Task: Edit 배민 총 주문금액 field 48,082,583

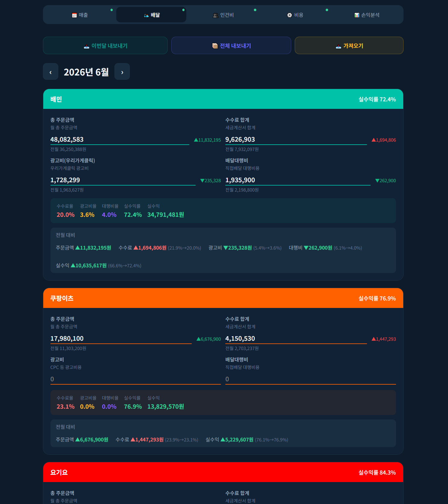Action: click(x=120, y=140)
